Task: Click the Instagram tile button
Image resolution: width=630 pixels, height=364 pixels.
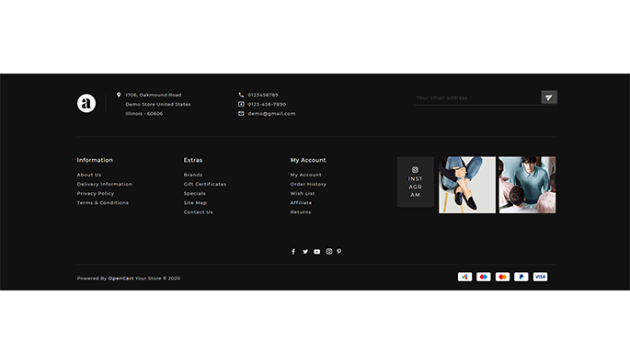Action: point(416,182)
